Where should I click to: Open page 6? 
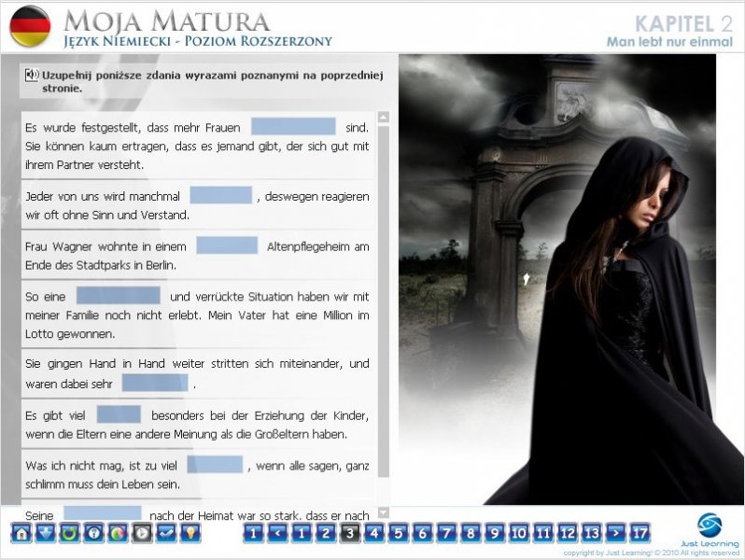point(422,533)
